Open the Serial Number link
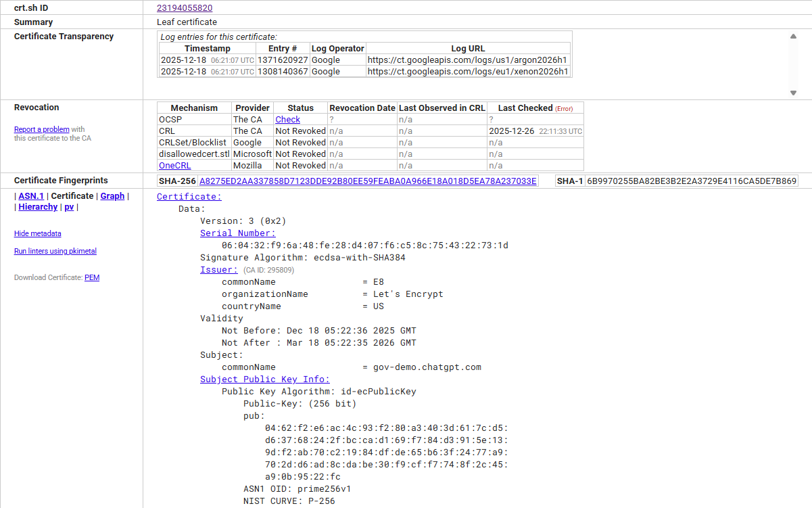The image size is (812, 508). tap(237, 233)
